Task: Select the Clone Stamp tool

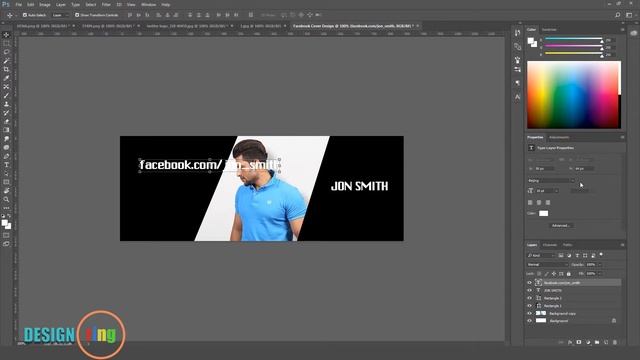Action: [6, 104]
